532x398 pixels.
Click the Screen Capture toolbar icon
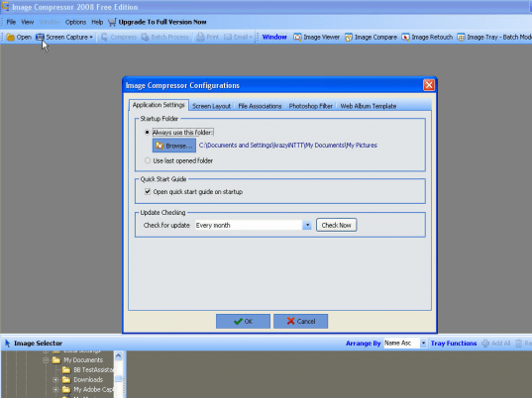[40, 37]
